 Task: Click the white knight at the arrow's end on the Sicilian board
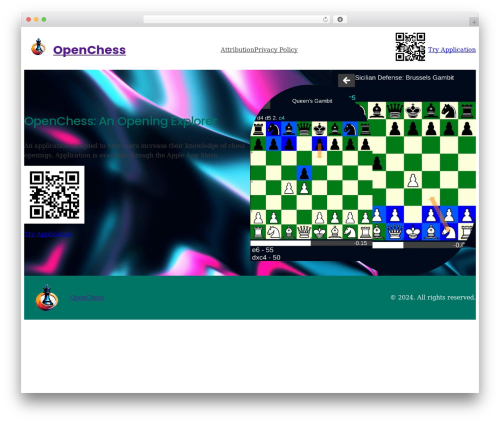click(449, 232)
